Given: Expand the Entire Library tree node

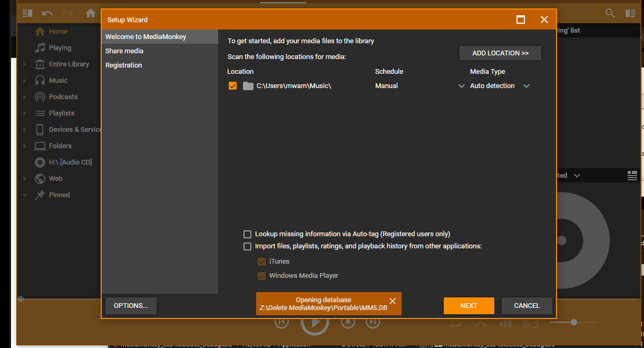Looking at the screenshot, I should click(24, 64).
